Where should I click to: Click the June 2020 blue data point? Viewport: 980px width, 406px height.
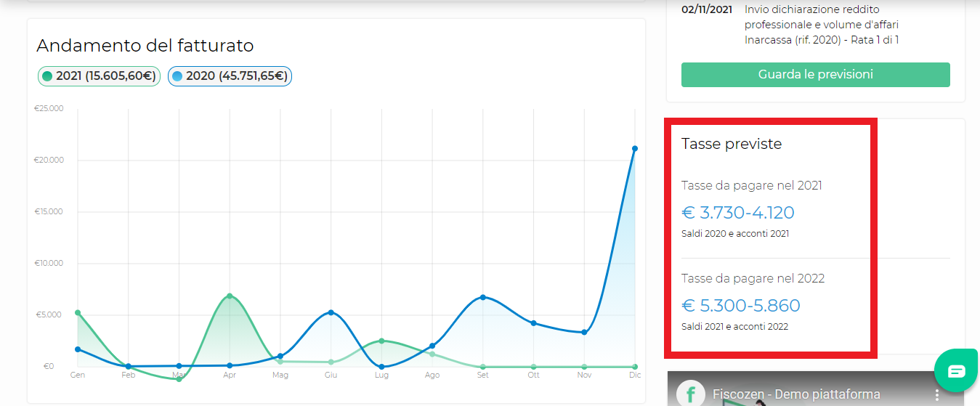pyautogui.click(x=331, y=312)
